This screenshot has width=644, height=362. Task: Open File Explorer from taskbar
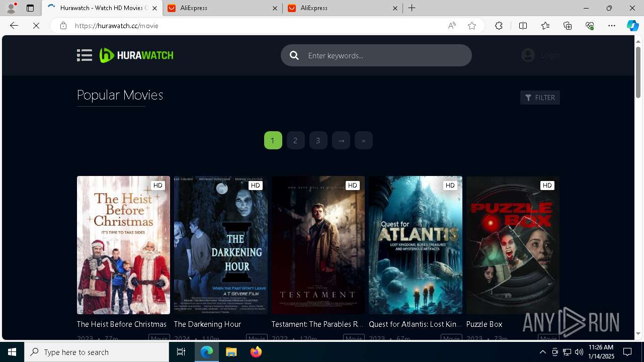pos(231,352)
